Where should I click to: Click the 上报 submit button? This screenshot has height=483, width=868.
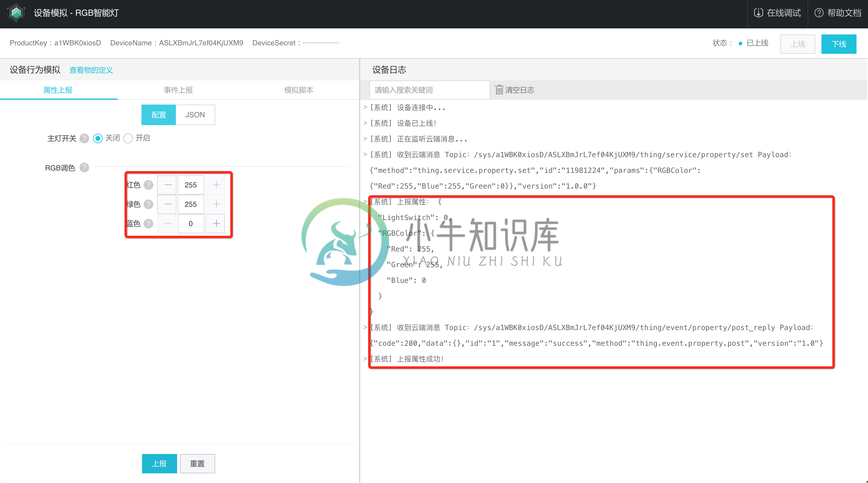point(159,463)
